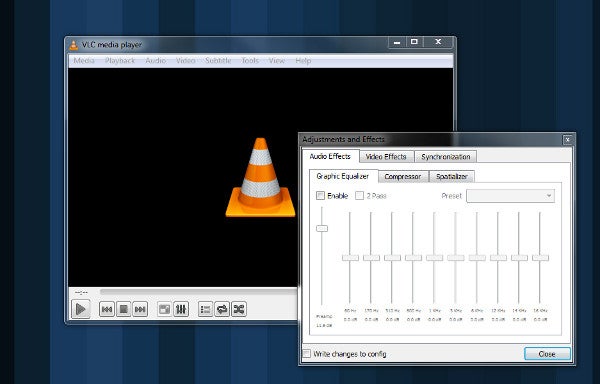Tick the Enable equalizer checkbox
Viewport: 600px width, 384px height.
click(320, 196)
